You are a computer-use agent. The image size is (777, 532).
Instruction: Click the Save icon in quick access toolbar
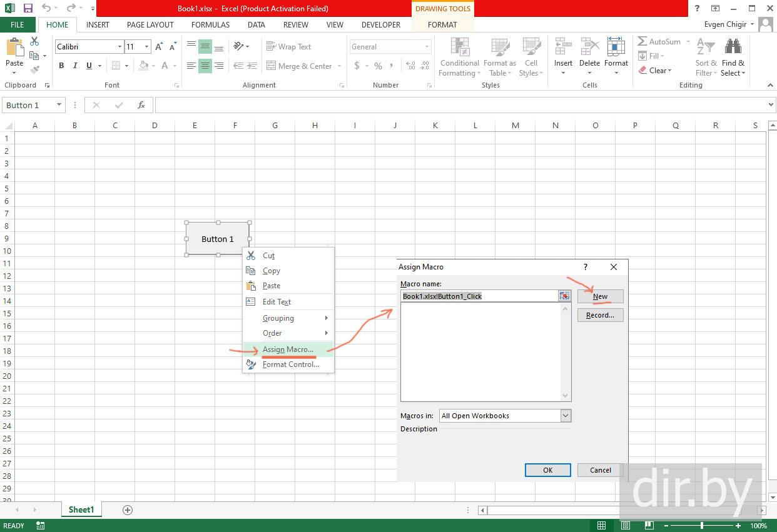28,8
